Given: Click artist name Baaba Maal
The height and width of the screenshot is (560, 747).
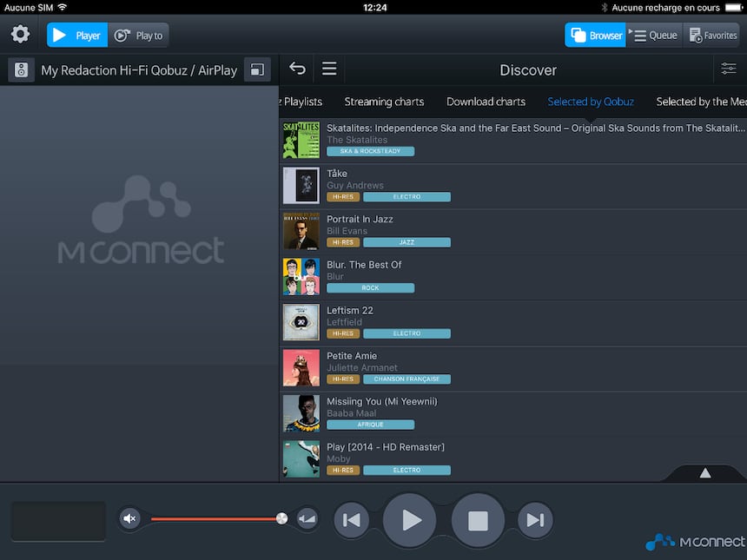Looking at the screenshot, I should 351,413.
